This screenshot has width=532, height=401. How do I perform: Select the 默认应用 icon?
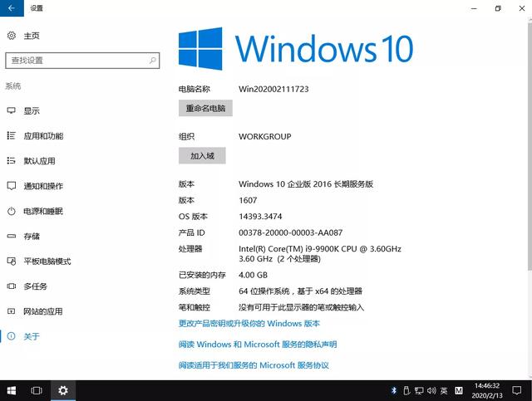[x=11, y=161]
